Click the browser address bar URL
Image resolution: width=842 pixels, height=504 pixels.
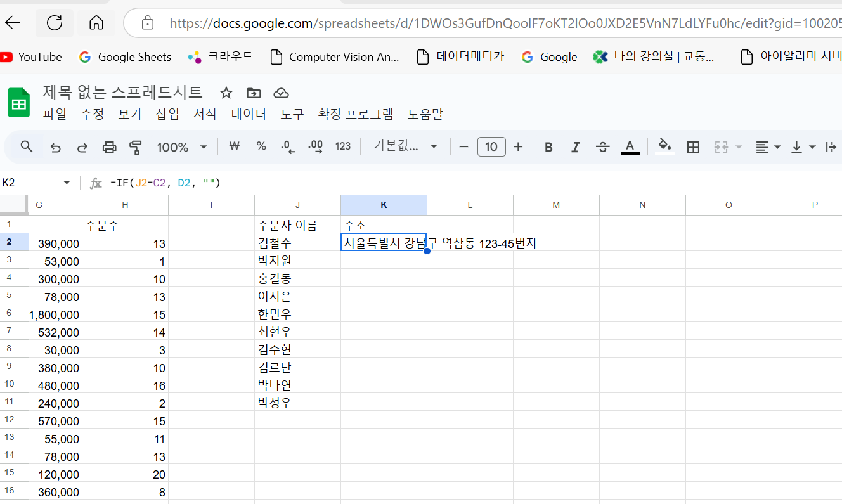[505, 24]
